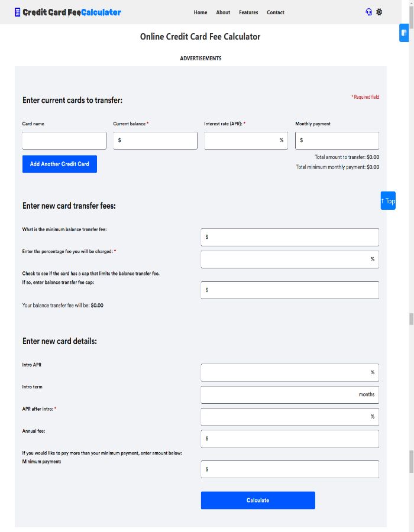Click the Credit Card Fee Calculator title link
The width and height of the screenshot is (414, 532).
tap(72, 12)
